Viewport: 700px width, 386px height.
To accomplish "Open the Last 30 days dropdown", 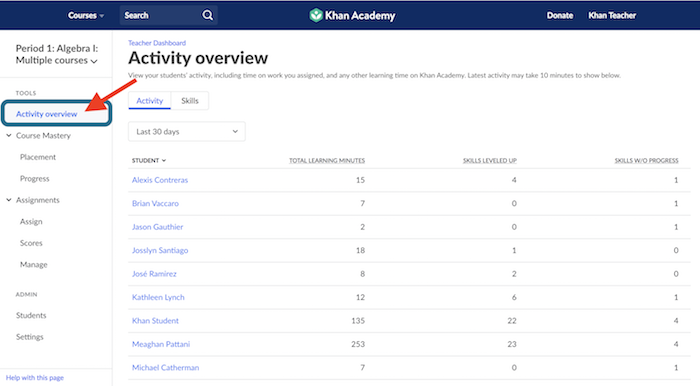I will pyautogui.click(x=187, y=132).
